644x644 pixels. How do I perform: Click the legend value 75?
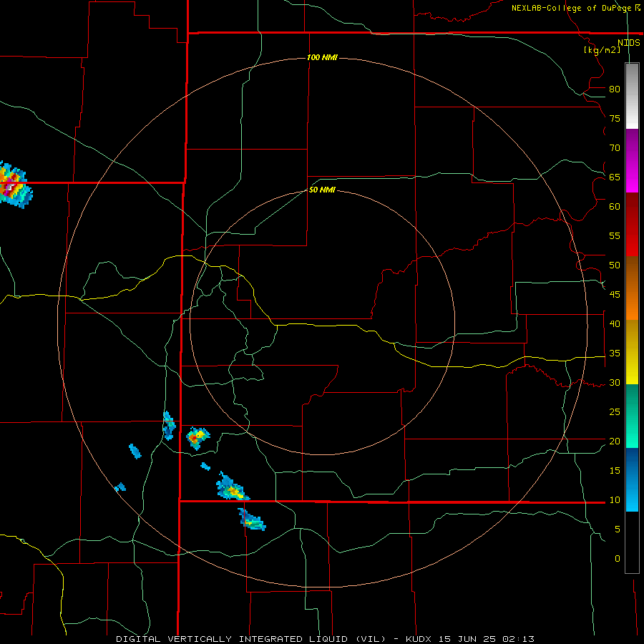click(615, 118)
